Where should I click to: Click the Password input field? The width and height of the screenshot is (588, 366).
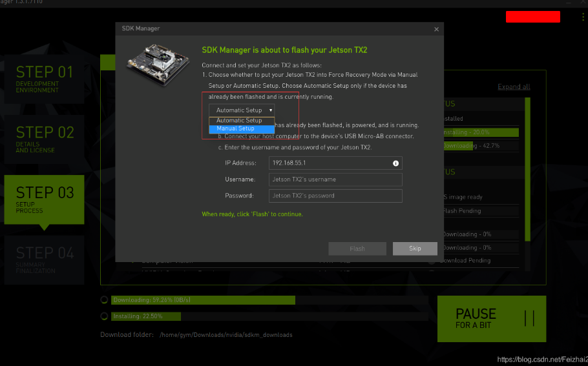click(x=335, y=196)
